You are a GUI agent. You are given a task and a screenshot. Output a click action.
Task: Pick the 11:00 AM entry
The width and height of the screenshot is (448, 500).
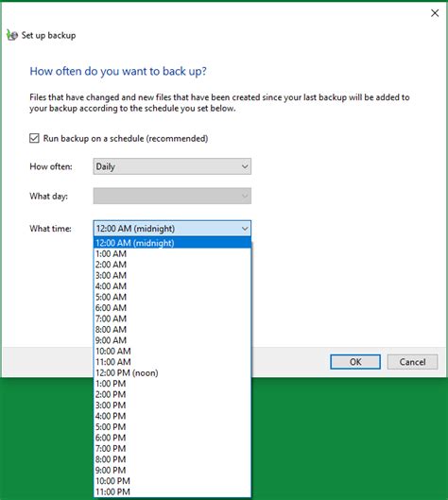click(172, 362)
